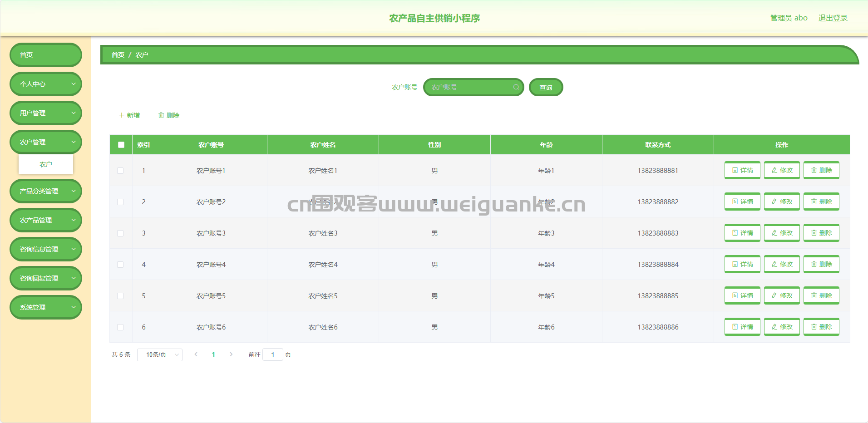Open 详情 for row 农户账号2
Viewport: 868px width, 423px height.
742,202
